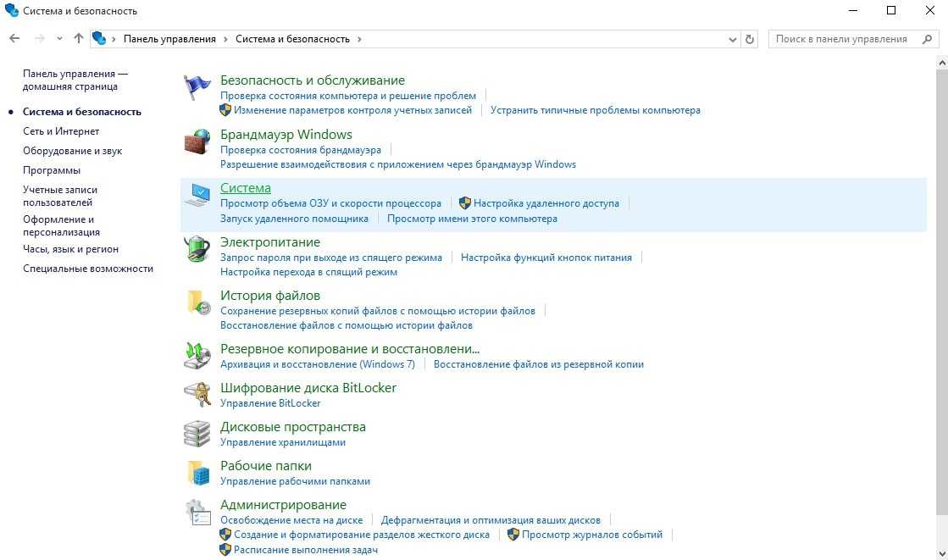
Task: Click the Control Panel search field
Action: pos(847,39)
